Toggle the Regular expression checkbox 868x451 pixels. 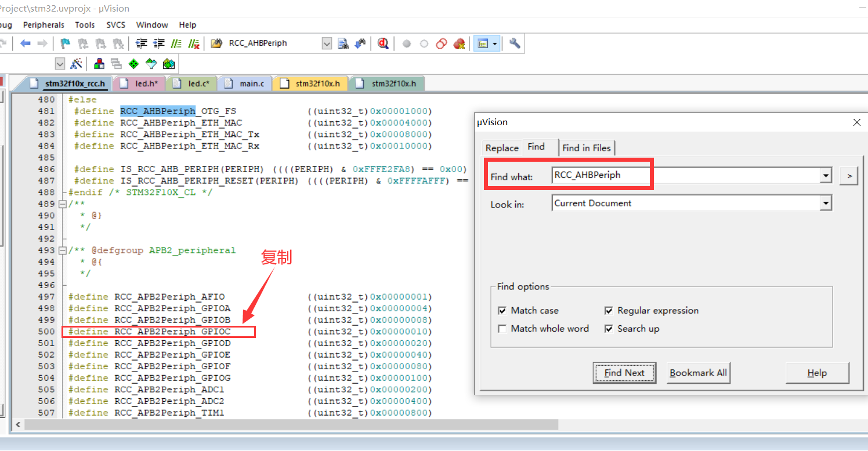tap(609, 311)
